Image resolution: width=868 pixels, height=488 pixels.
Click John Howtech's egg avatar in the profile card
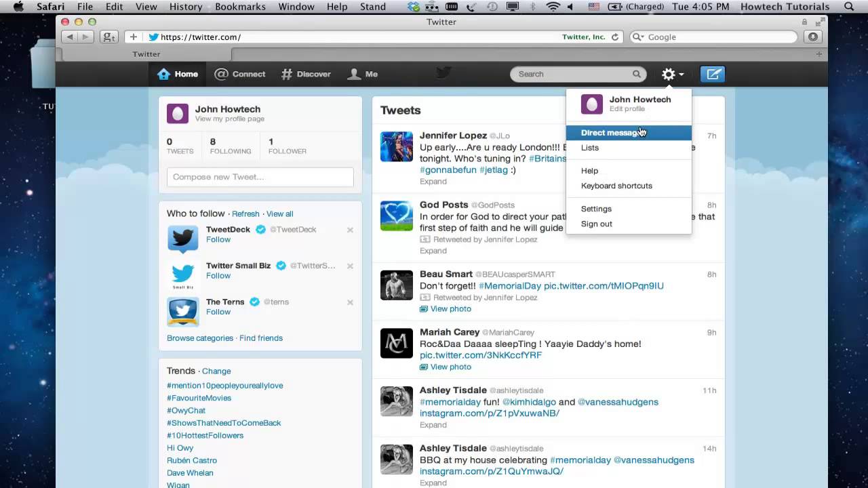(x=178, y=114)
